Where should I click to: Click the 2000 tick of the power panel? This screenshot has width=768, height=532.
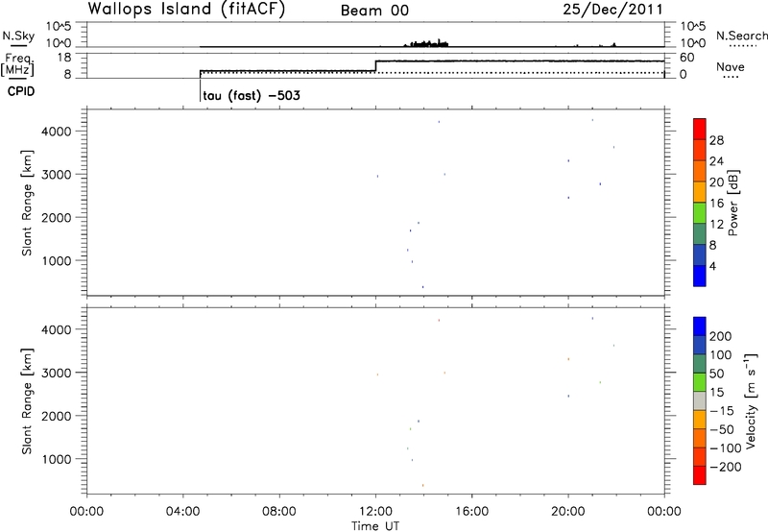tap(58, 217)
